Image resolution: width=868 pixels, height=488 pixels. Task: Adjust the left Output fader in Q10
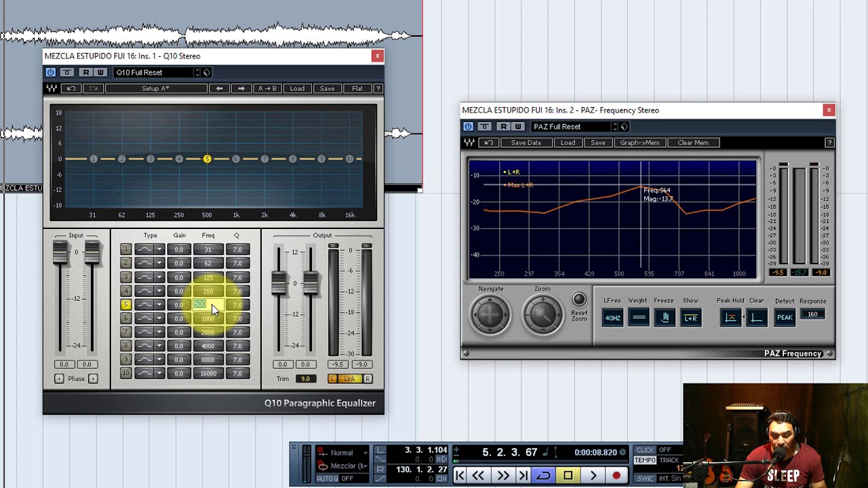[278, 283]
